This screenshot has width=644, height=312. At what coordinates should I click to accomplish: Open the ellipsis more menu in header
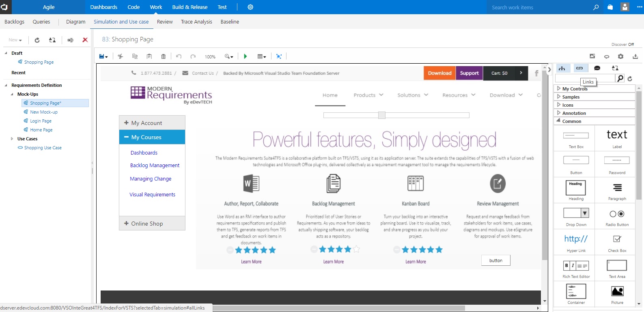click(x=640, y=7)
